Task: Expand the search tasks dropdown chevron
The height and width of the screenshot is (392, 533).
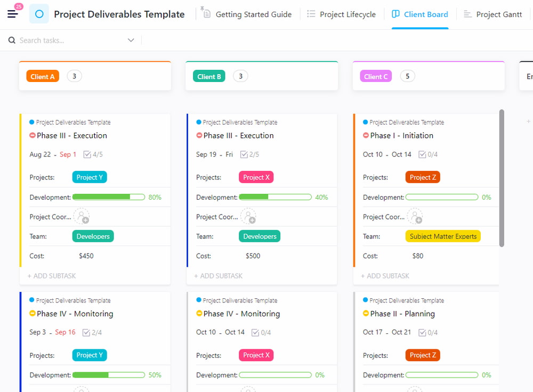Action: point(131,40)
